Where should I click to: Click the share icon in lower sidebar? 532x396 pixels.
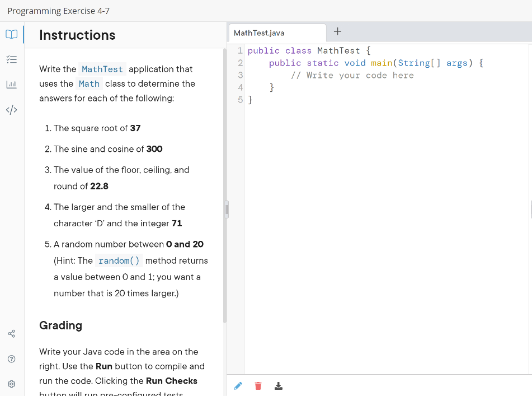click(x=11, y=333)
